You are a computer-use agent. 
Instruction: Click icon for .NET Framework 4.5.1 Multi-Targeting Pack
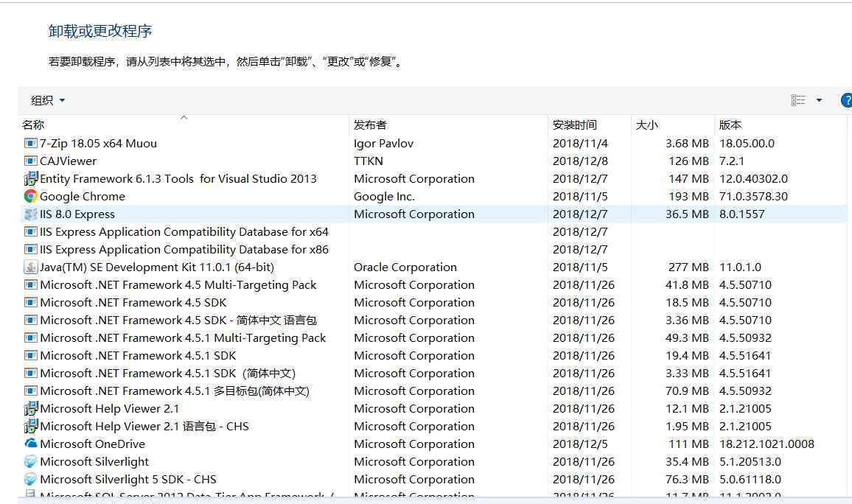(31, 337)
